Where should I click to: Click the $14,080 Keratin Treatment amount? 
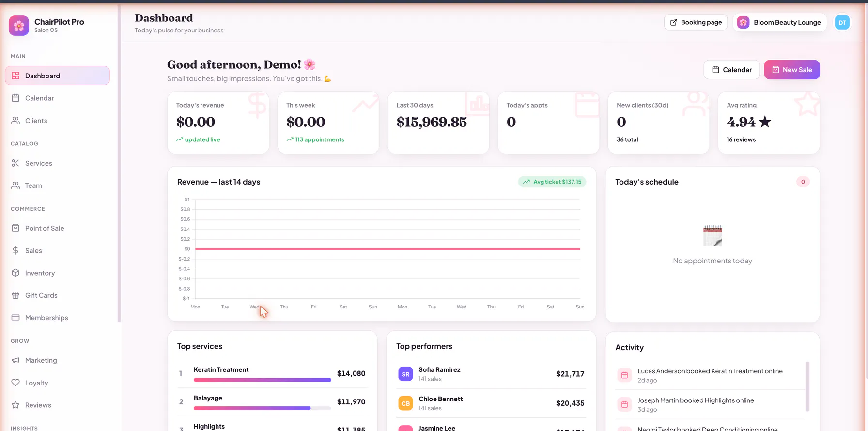[351, 373]
